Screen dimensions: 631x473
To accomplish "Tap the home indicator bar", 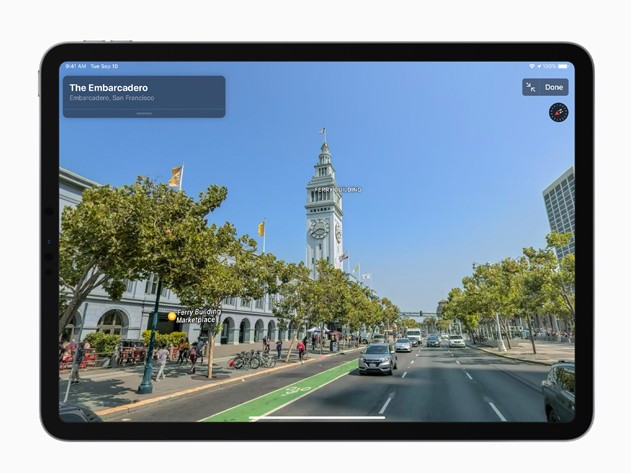I will click(x=317, y=418).
